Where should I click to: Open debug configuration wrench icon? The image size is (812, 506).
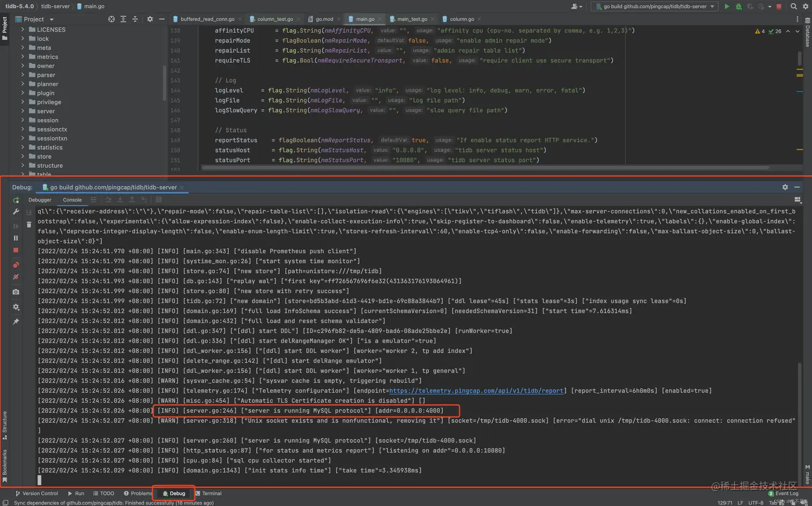click(x=16, y=212)
